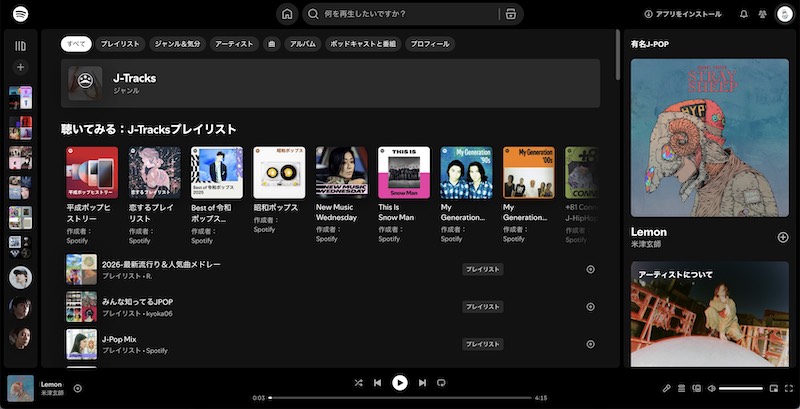The image size is (800, 409).
Task: Open the Browse icon in search bar
Action: pos(511,14)
